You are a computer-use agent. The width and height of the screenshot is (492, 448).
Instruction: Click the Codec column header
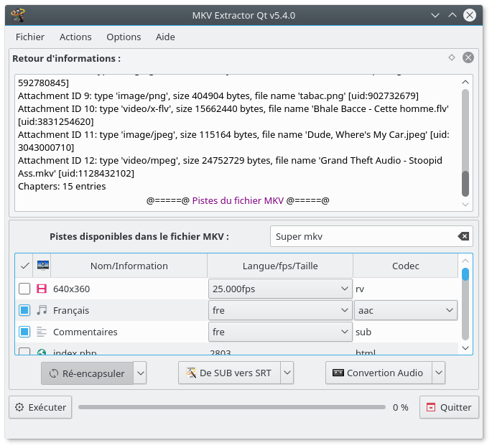click(405, 266)
